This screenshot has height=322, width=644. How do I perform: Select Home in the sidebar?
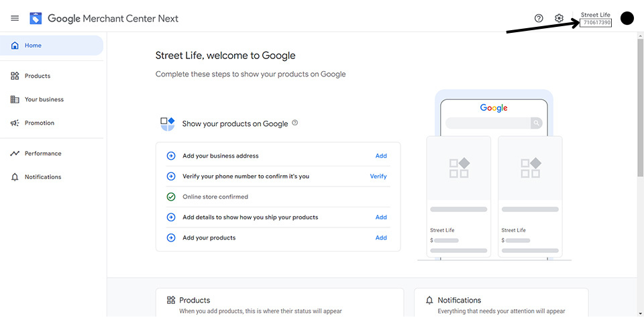click(52, 46)
